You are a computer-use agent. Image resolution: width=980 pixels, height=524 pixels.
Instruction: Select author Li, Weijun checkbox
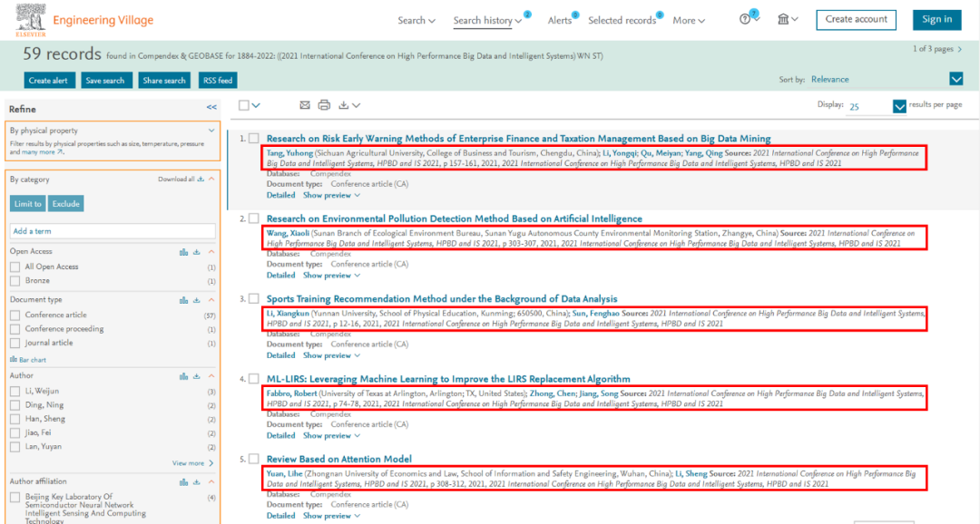(15, 392)
